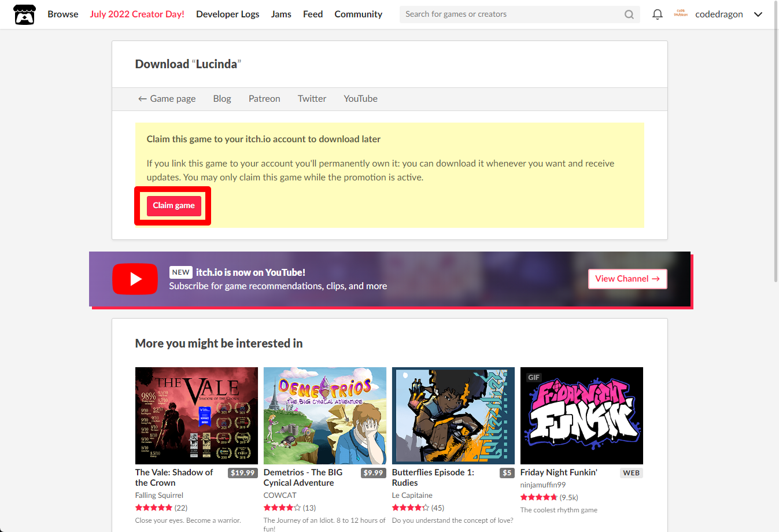Click "itch.io is now on YouTube!" text
Viewport: 779px width, 532px height.
[250, 272]
